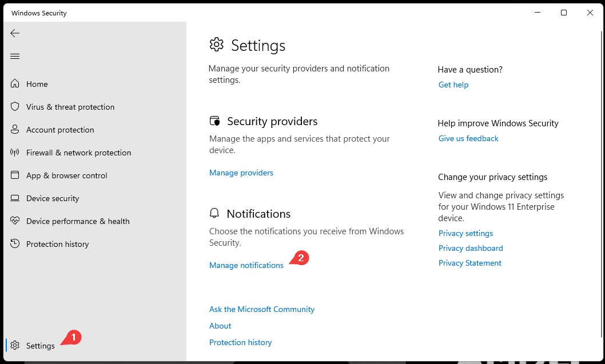
Task: Open Firewall & network protection
Action: pos(15,153)
